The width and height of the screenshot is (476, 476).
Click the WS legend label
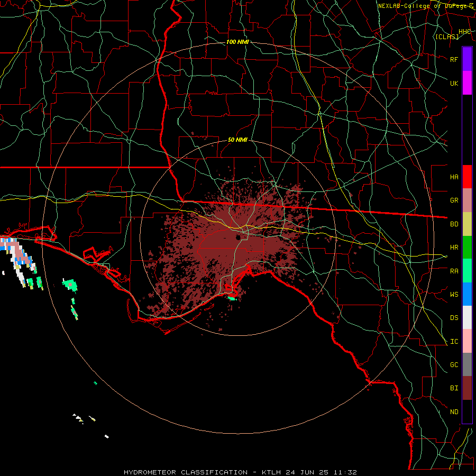(454, 295)
